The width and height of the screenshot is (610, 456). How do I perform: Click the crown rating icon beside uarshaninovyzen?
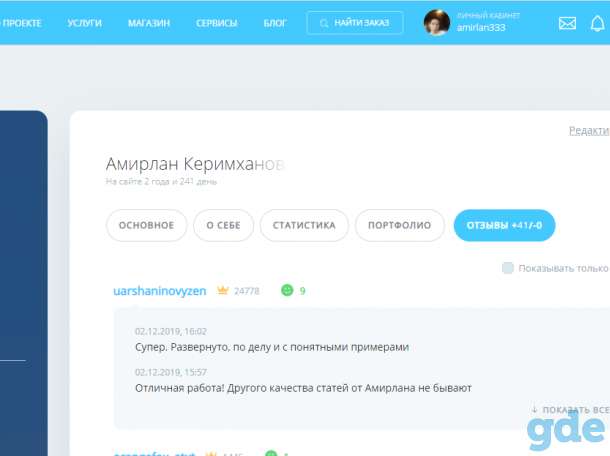[223, 290]
